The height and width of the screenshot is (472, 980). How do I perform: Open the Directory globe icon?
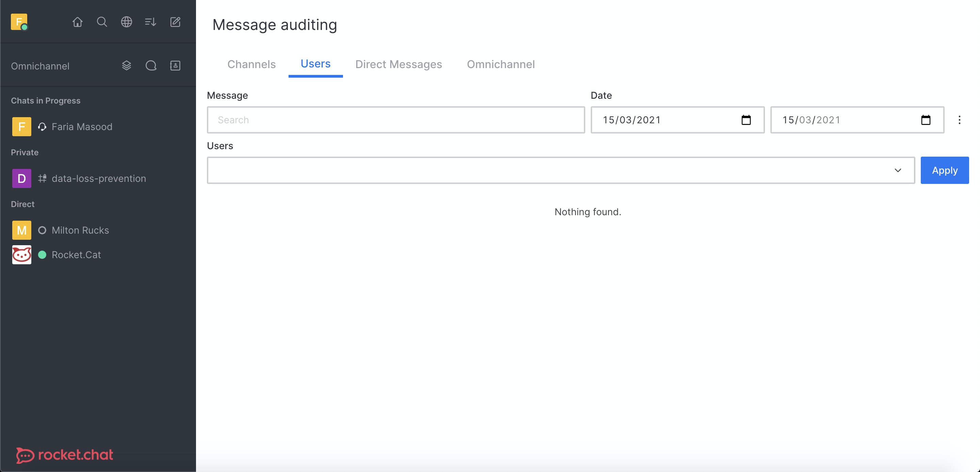[126, 22]
